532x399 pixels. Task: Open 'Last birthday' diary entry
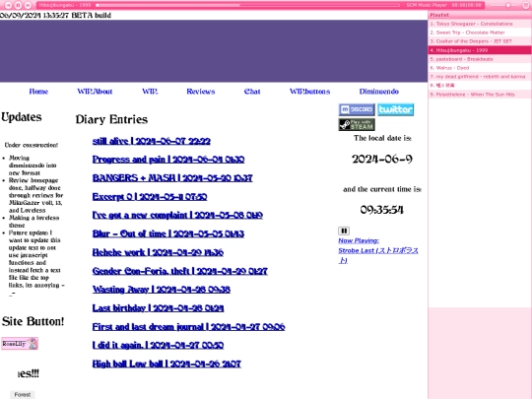(x=158, y=308)
